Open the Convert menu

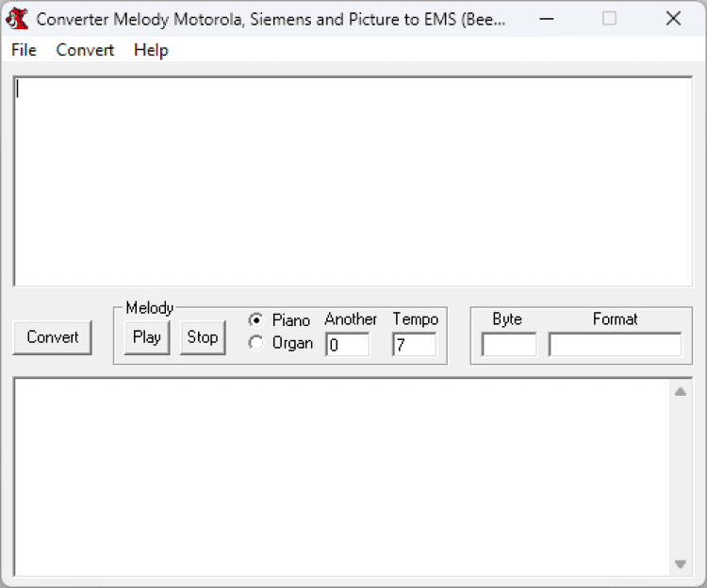click(85, 50)
